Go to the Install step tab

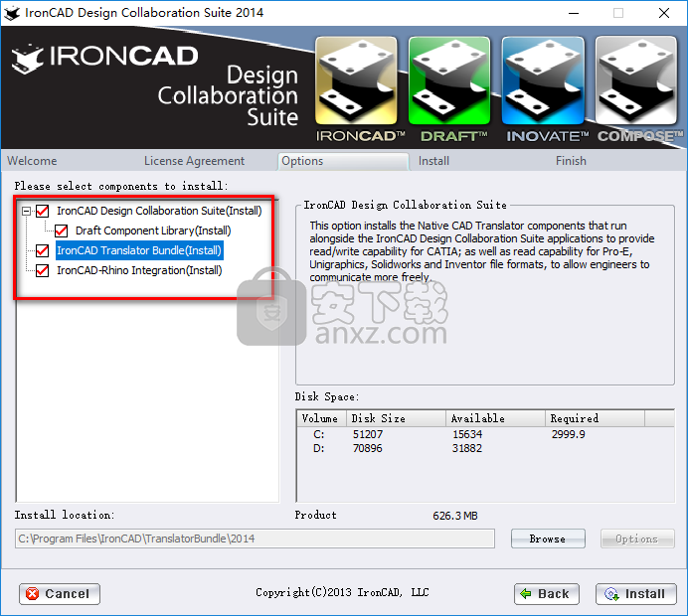[x=433, y=161]
